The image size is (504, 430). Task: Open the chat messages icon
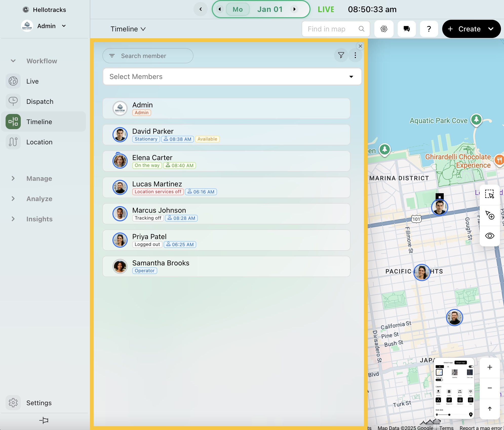406,29
